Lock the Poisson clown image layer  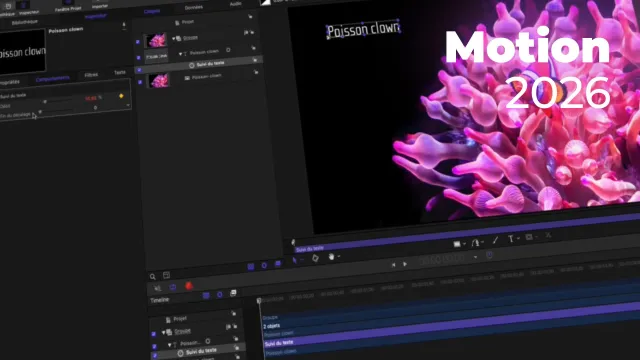pyautogui.click(x=256, y=72)
